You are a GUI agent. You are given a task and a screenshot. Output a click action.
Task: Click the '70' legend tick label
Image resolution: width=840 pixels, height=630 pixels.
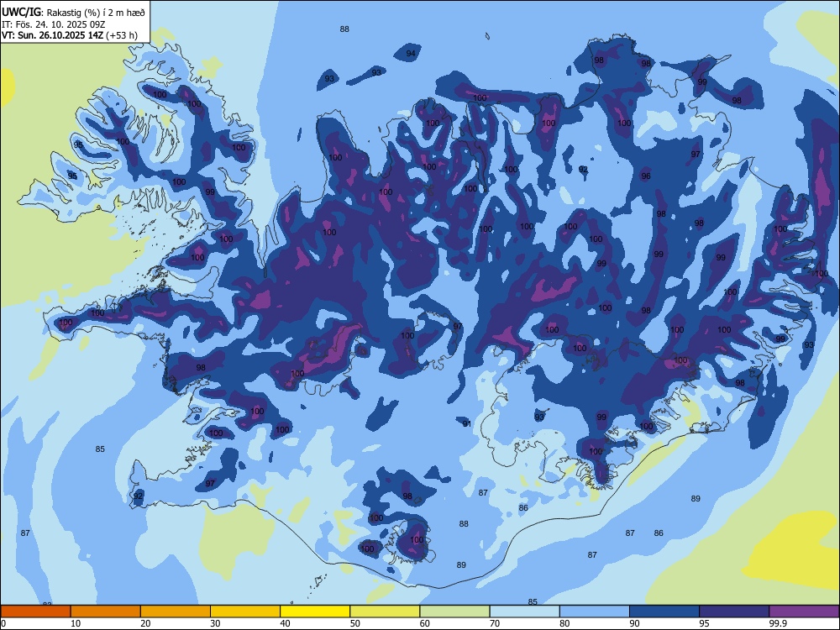tap(495, 623)
